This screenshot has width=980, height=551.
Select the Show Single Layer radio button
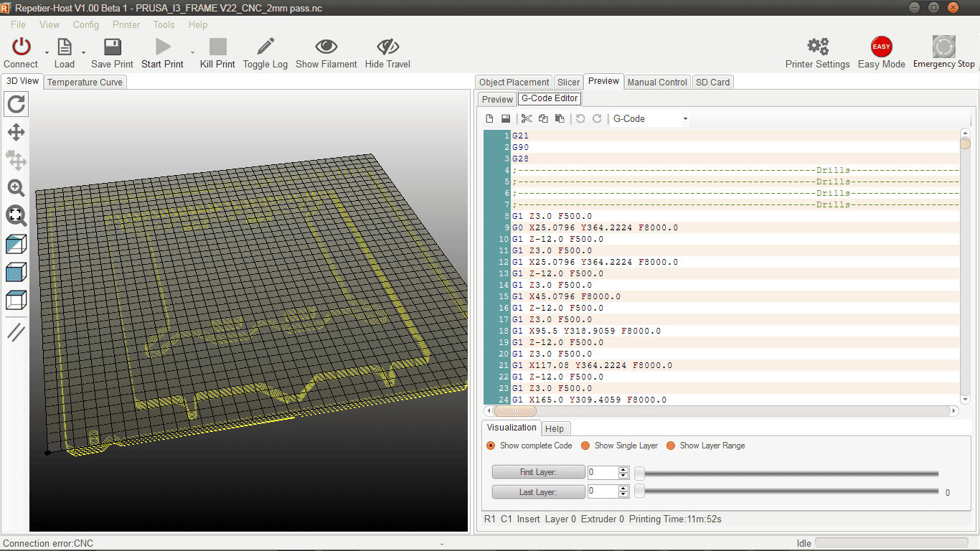coord(587,445)
